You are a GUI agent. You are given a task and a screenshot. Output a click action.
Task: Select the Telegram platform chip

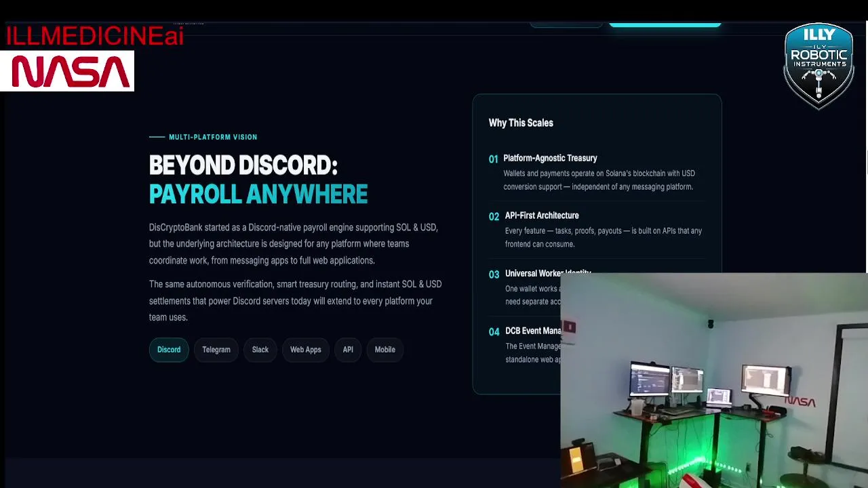point(216,350)
